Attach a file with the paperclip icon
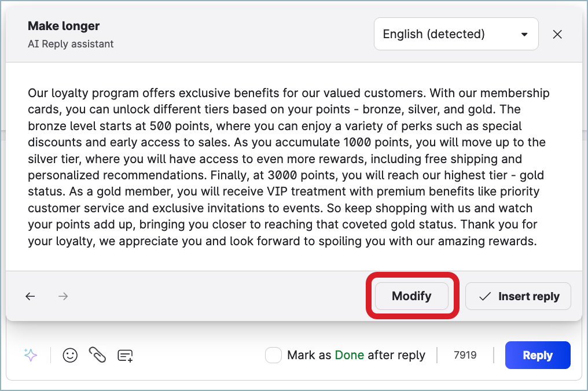 tap(97, 355)
